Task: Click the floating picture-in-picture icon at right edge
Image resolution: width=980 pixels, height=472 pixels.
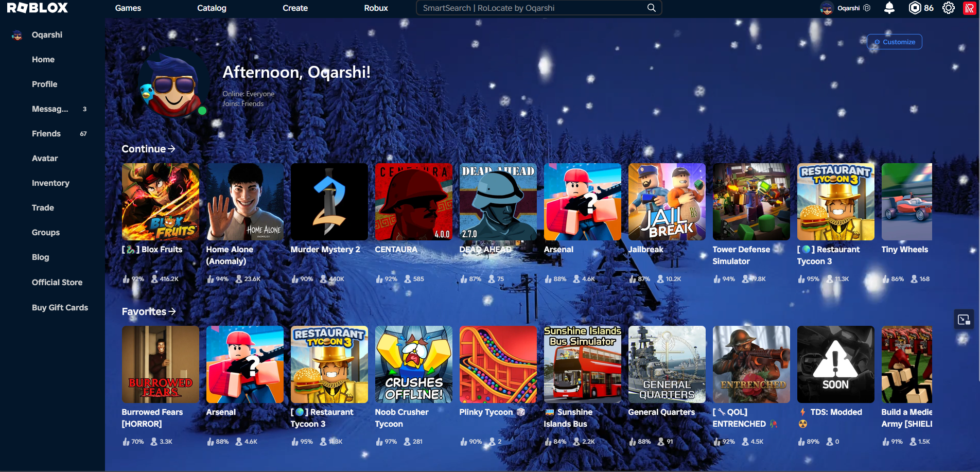Action: click(964, 319)
